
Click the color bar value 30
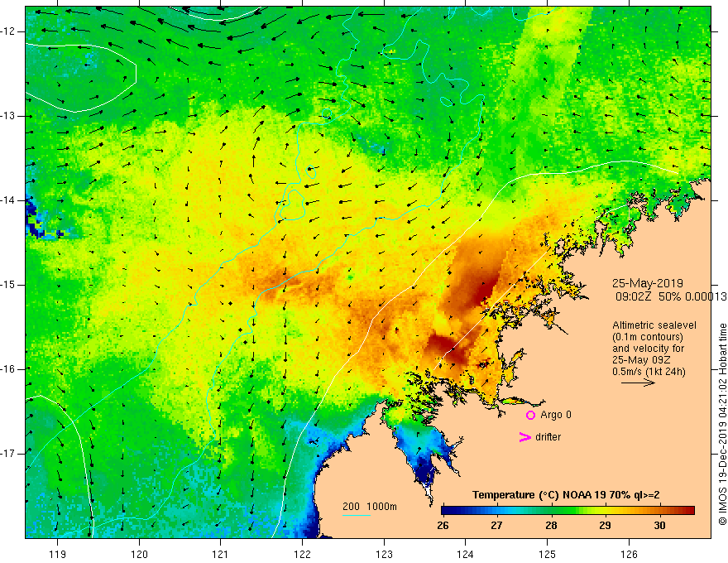(659, 526)
